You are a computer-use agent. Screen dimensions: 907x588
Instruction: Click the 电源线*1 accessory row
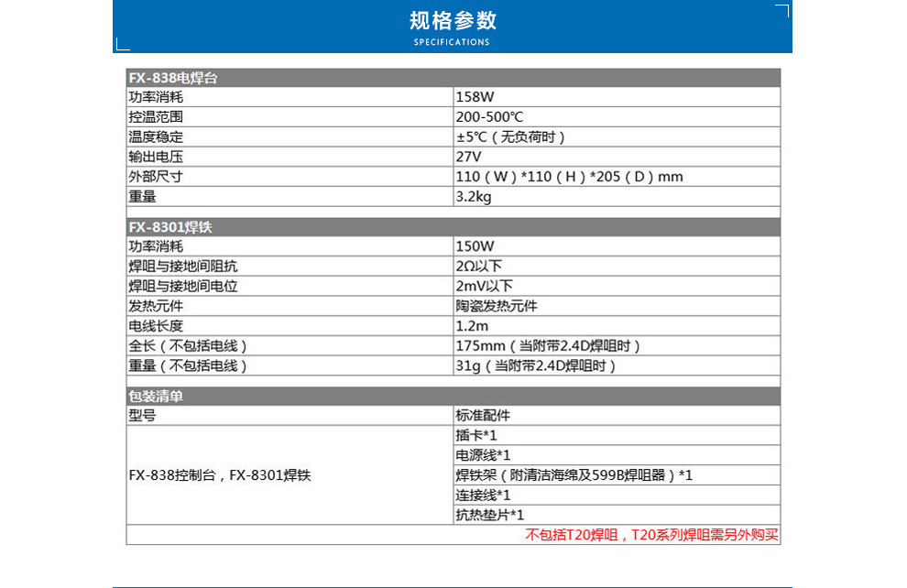[x=617, y=455]
